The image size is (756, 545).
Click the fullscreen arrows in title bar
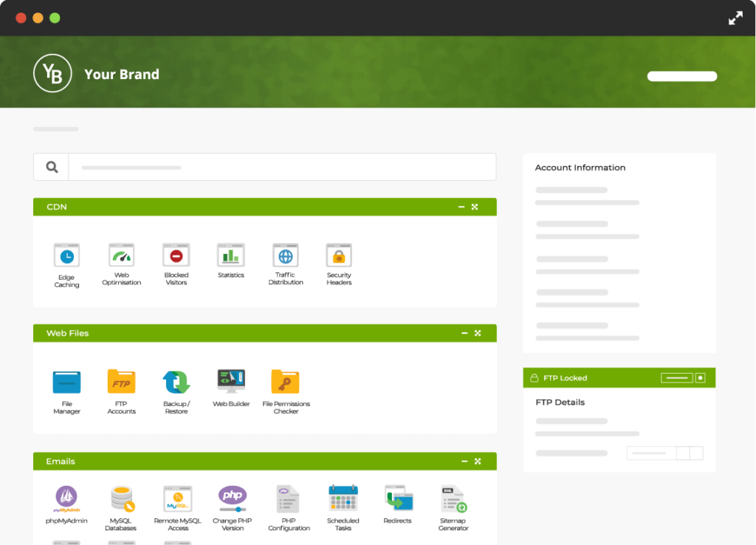735,18
